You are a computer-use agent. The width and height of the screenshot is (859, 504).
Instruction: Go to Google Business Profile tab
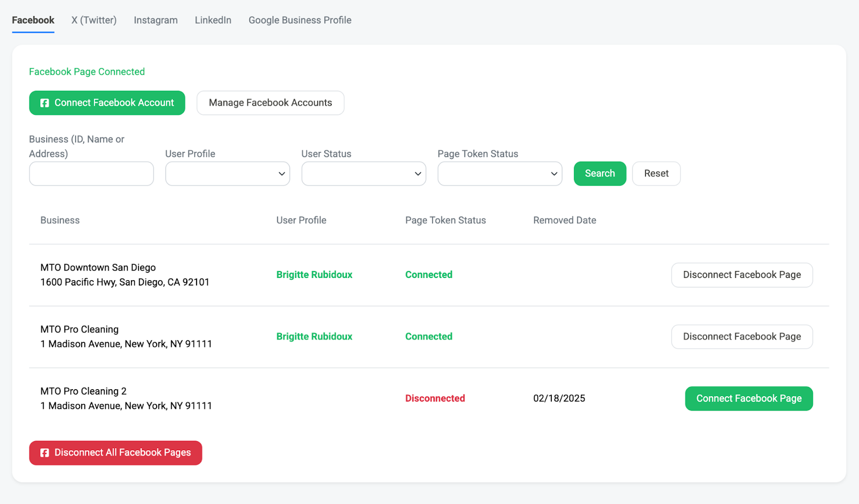pyautogui.click(x=300, y=20)
